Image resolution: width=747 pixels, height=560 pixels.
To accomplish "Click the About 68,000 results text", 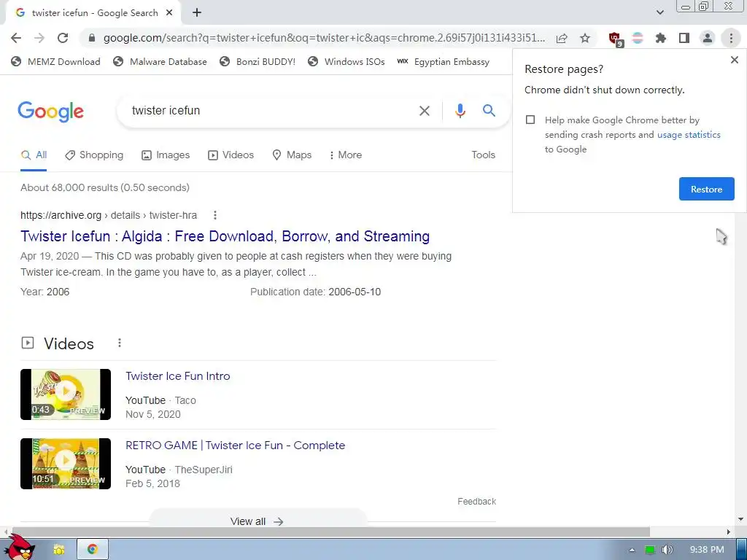I will [x=105, y=187].
